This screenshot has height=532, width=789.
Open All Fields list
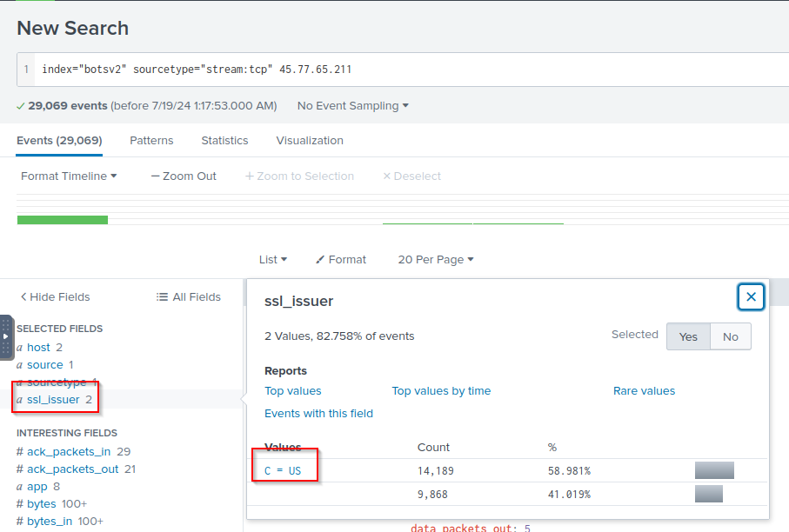189,297
